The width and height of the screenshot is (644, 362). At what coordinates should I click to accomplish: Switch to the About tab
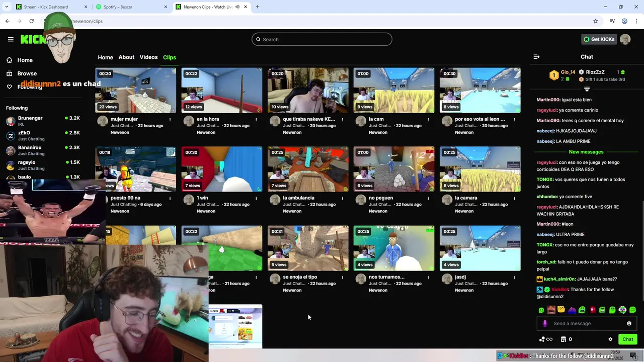(x=126, y=57)
